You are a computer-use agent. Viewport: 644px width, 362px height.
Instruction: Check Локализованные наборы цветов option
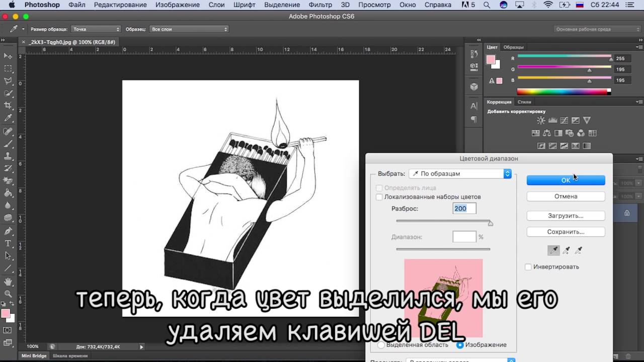coord(380,197)
